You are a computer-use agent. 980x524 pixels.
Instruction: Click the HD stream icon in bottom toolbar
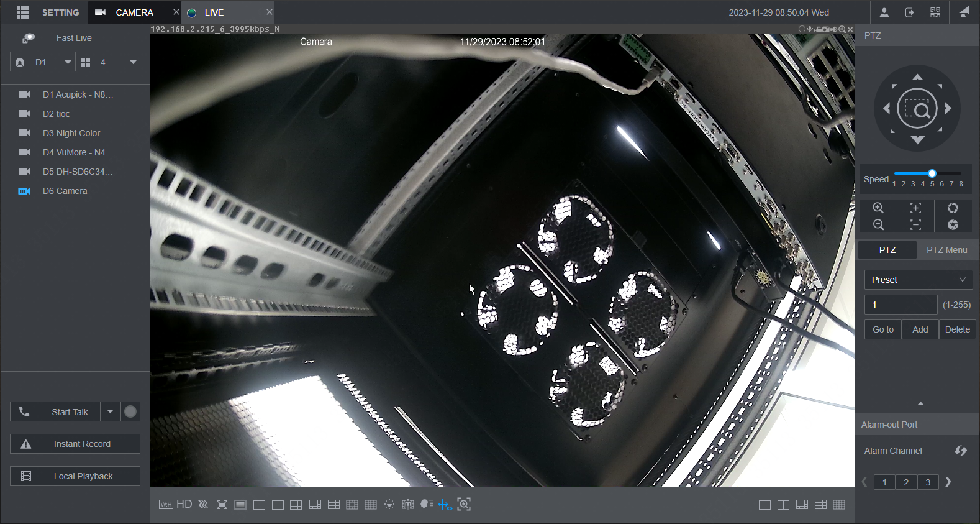[184, 504]
